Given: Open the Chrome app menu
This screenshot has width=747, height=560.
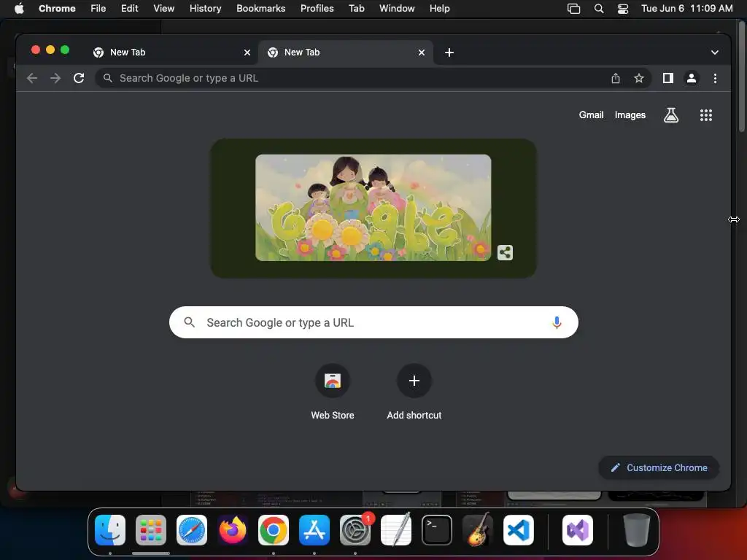Looking at the screenshot, I should [57, 9].
